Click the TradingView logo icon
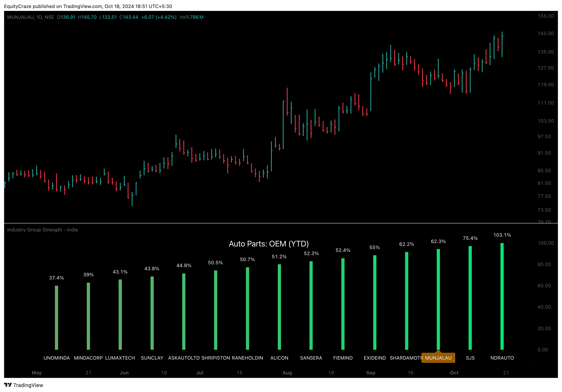562x392 pixels. coord(8,385)
